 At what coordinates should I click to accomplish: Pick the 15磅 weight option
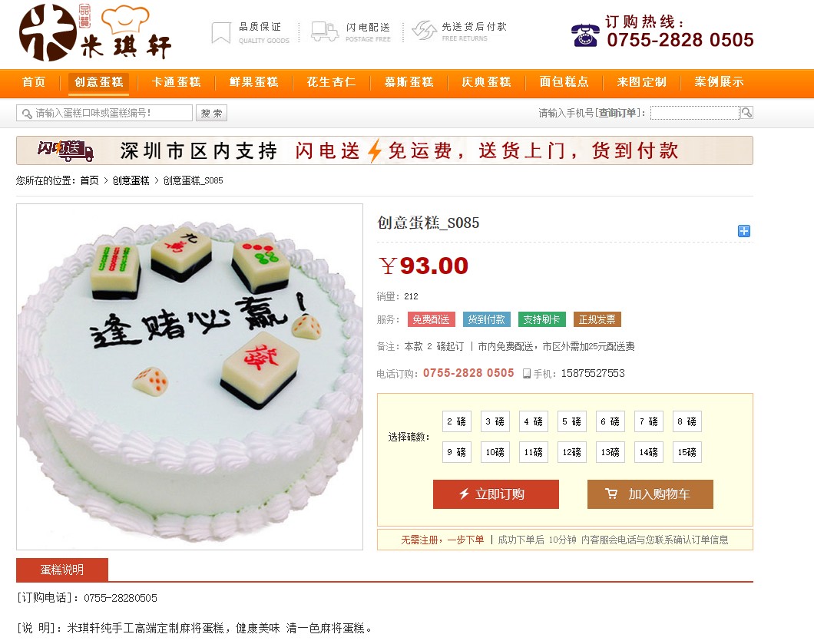tap(687, 452)
